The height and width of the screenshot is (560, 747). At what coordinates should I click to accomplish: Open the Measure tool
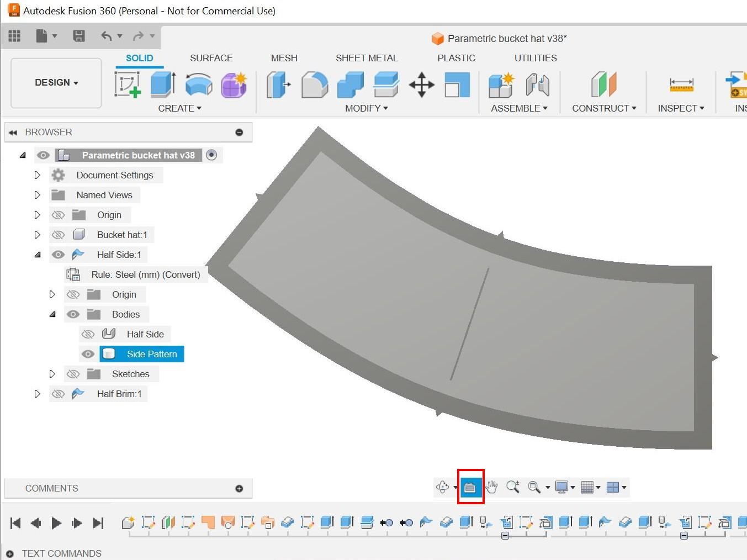(x=681, y=84)
